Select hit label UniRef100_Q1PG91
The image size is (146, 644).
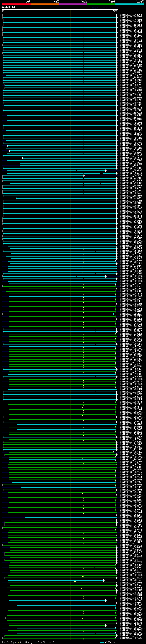pyautogui.click(x=131, y=151)
